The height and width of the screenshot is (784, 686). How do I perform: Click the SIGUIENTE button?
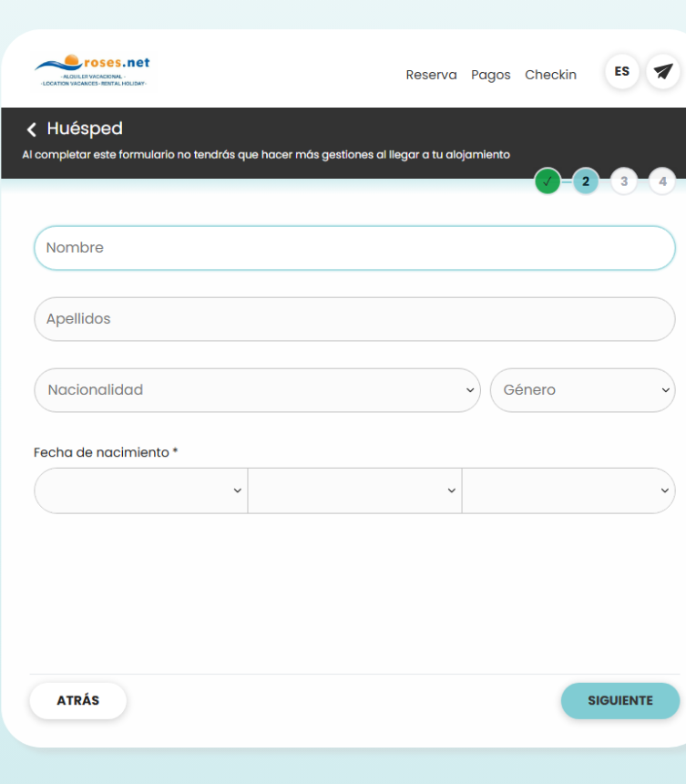click(620, 700)
